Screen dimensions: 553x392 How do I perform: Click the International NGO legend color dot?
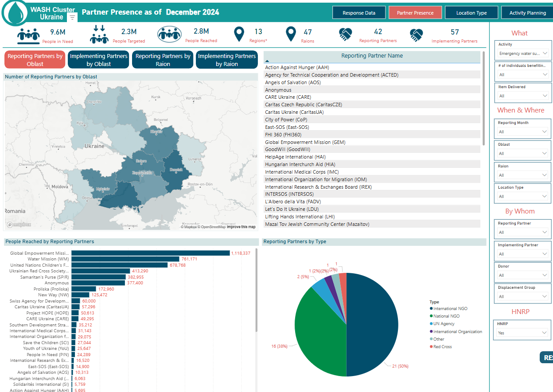point(431,308)
